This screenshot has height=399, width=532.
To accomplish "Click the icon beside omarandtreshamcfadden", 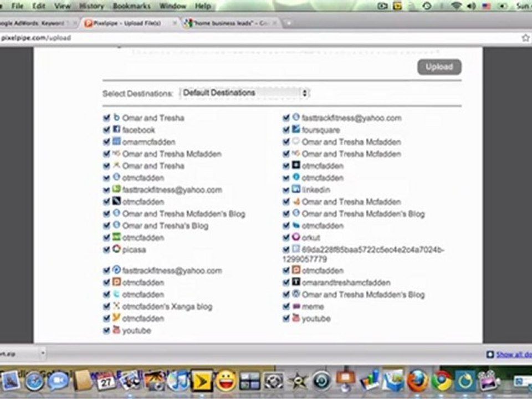I will click(296, 282).
